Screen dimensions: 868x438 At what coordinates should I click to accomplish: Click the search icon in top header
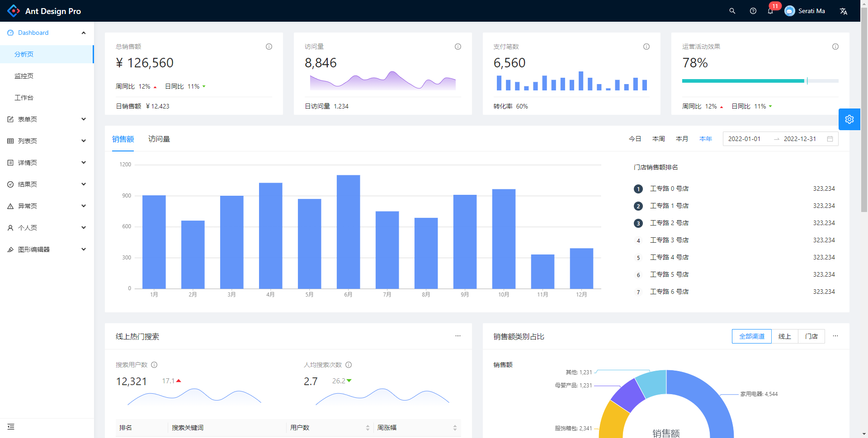pos(732,11)
